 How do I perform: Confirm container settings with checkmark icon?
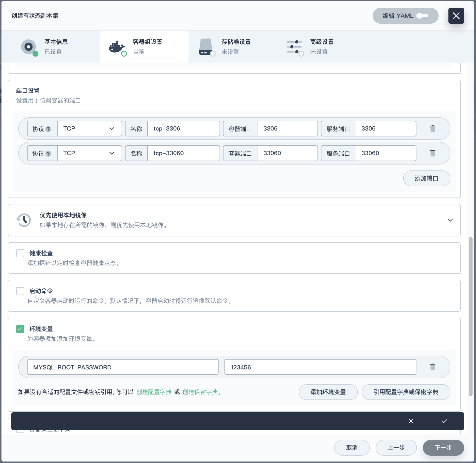pyautogui.click(x=444, y=421)
